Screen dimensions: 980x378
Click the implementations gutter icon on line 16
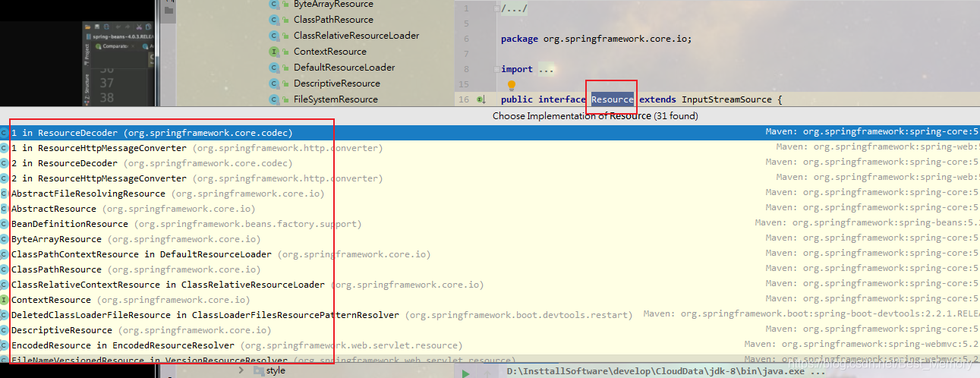click(481, 99)
